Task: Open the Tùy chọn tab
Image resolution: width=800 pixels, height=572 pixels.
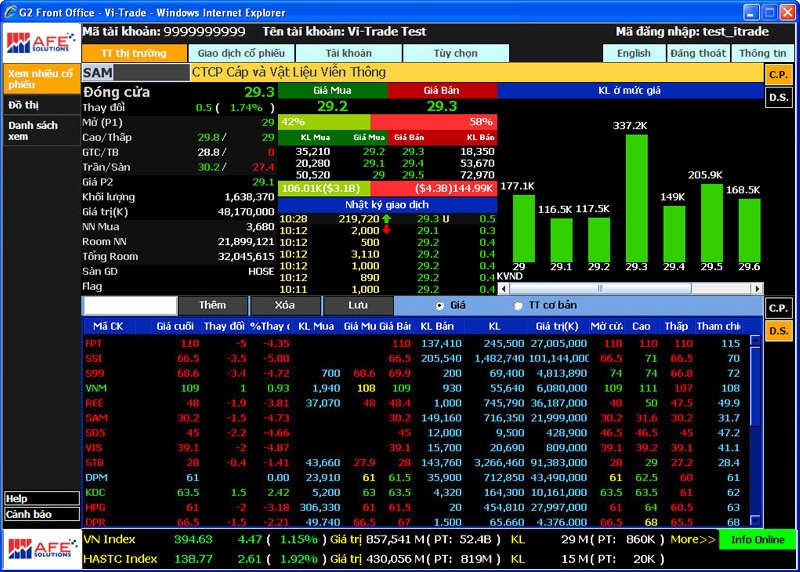Action: [x=456, y=53]
